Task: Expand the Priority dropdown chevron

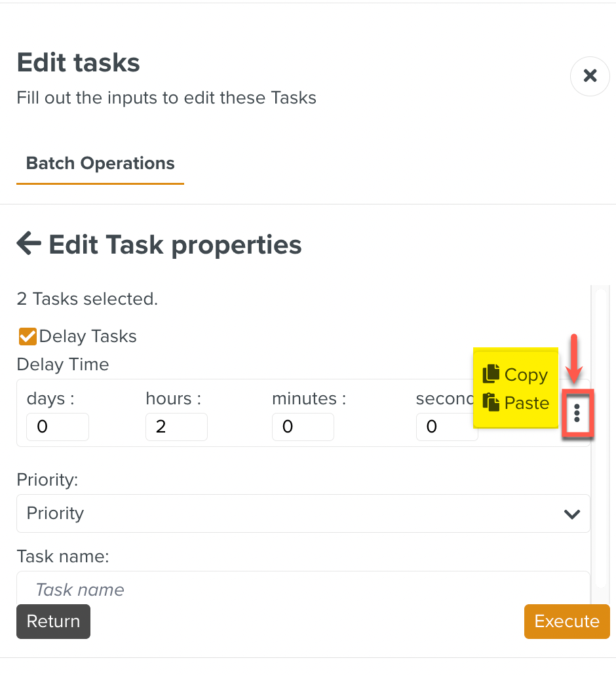Action: tap(572, 514)
